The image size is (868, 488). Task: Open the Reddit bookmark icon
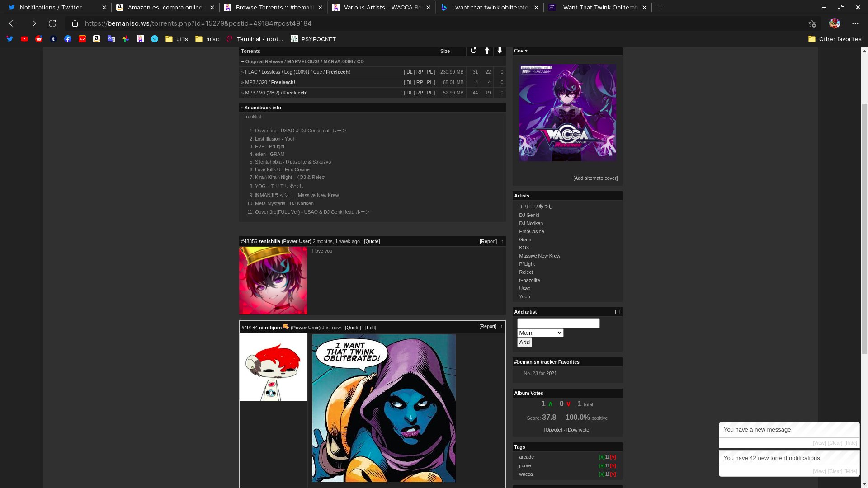point(39,39)
